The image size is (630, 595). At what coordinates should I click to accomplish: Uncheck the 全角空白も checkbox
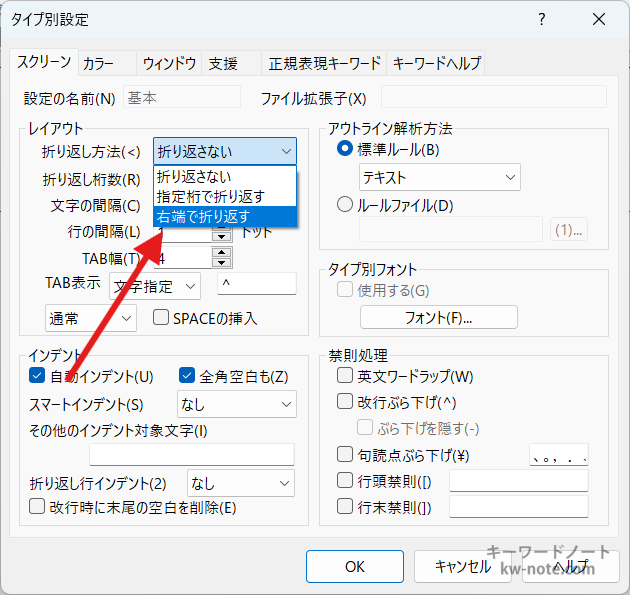(x=186, y=376)
